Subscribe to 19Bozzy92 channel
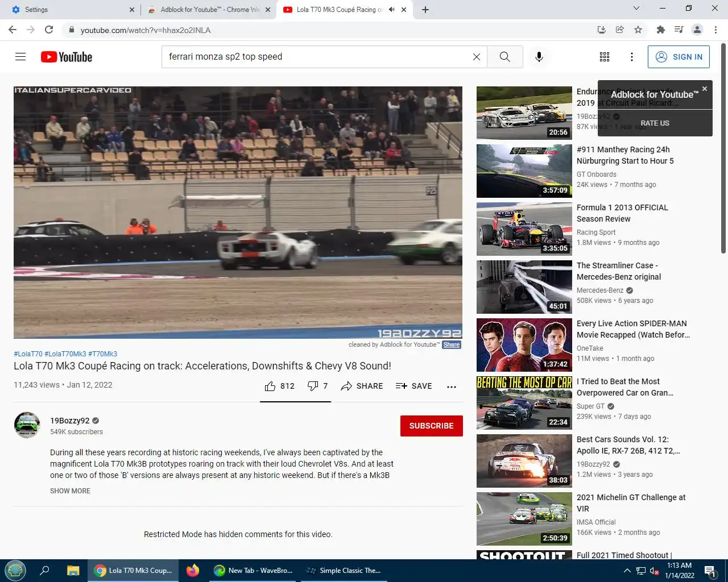 pos(432,426)
